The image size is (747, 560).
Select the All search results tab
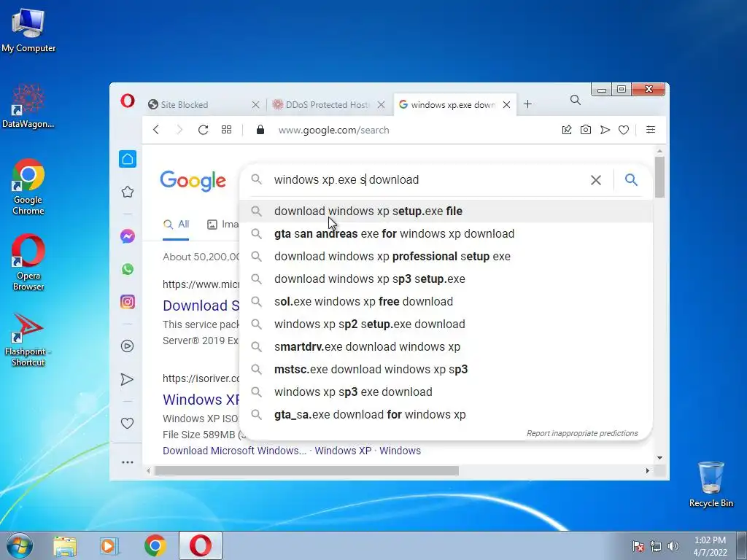coord(177,225)
